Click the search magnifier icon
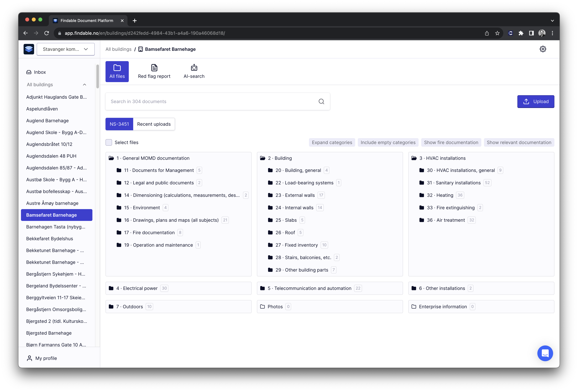Viewport: 578px width, 392px height. (321, 101)
